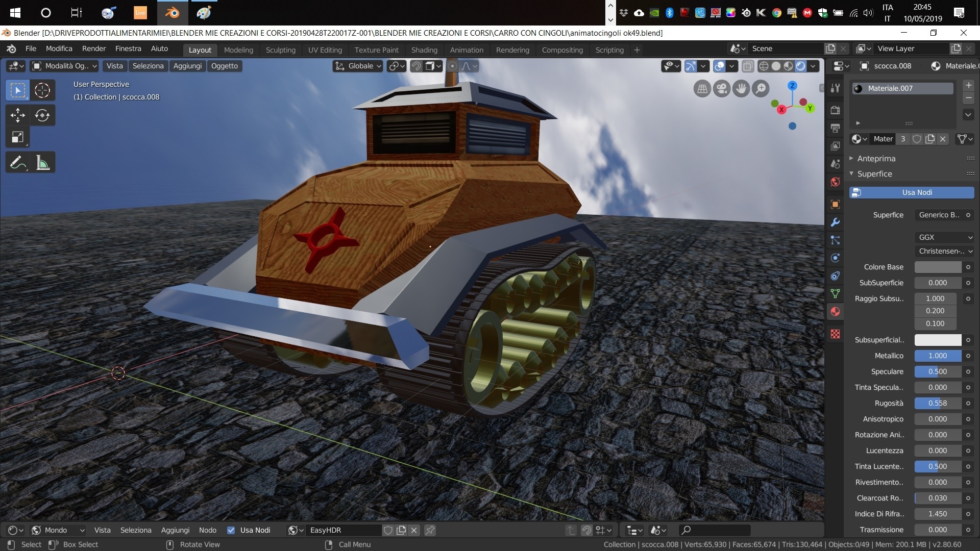This screenshot has width=980, height=551.
Task: Choose the Rotate tool
Action: (x=42, y=115)
